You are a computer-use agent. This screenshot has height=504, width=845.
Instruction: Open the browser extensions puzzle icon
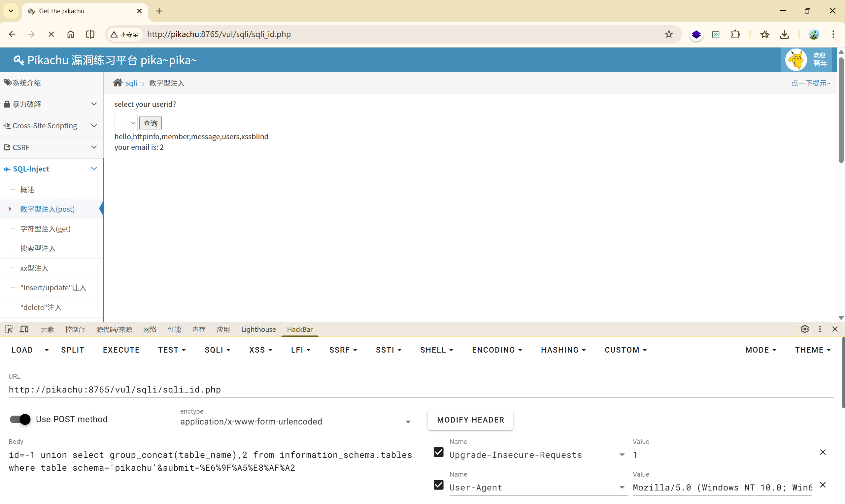[x=735, y=34]
